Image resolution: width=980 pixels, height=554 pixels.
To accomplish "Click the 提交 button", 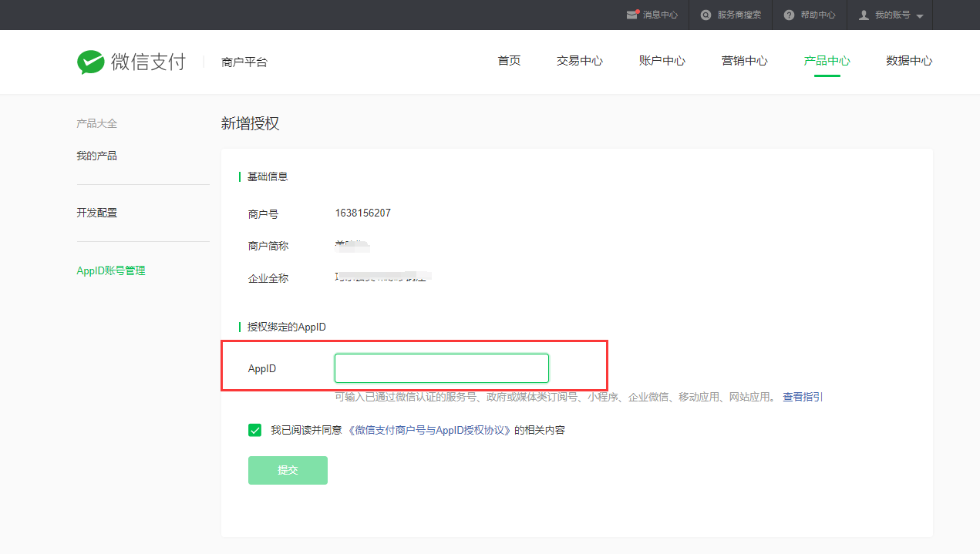I will point(288,470).
